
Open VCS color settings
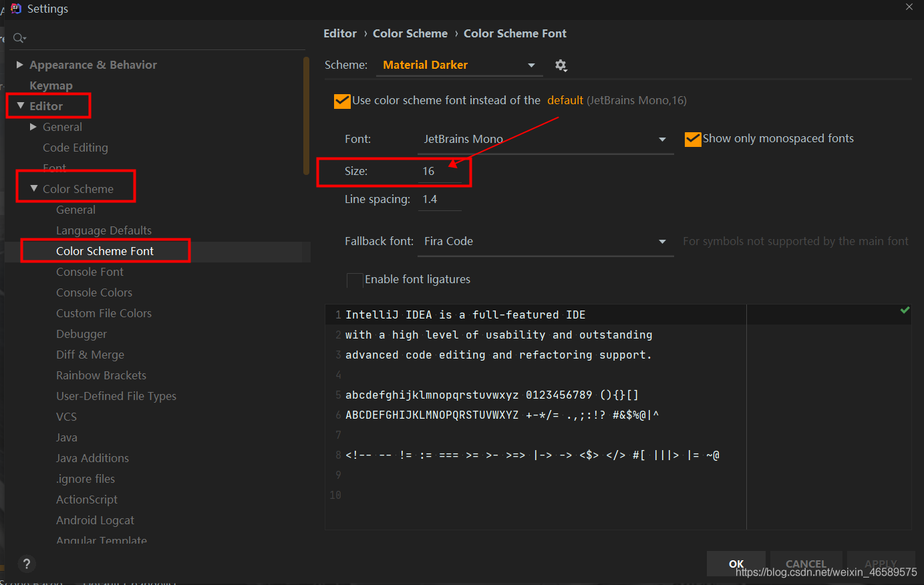coord(66,417)
